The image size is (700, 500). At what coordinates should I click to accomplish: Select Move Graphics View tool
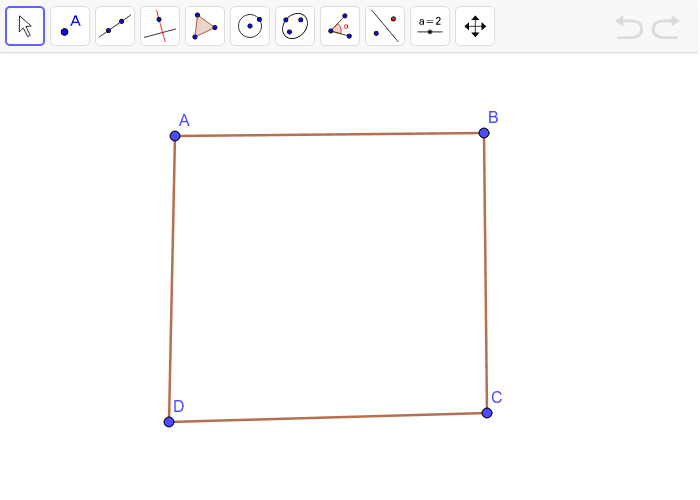point(475,26)
